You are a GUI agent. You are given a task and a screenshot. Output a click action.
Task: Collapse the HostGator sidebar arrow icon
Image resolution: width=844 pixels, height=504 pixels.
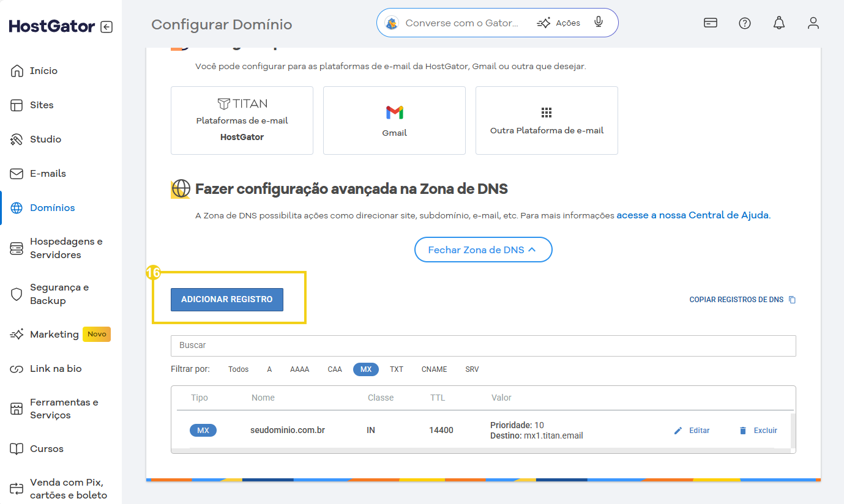(106, 27)
